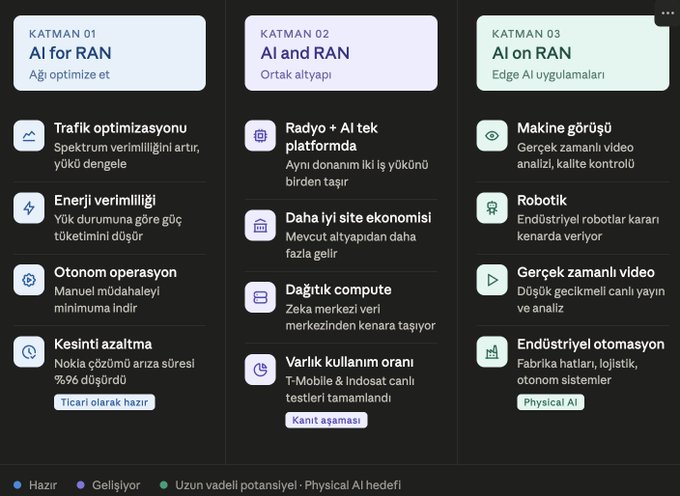Click the Physical AI hedefi legend text

click(353, 485)
